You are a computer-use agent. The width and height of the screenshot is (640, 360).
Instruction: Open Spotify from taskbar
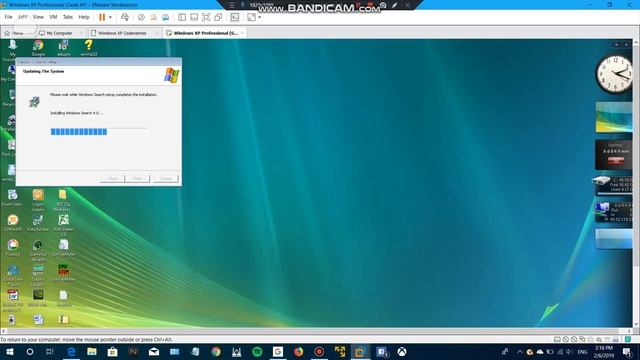pyautogui.click(x=257, y=351)
